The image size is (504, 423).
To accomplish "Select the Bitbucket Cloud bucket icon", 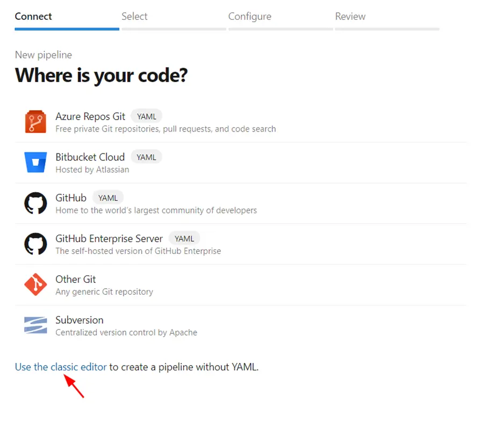I will pos(35,162).
